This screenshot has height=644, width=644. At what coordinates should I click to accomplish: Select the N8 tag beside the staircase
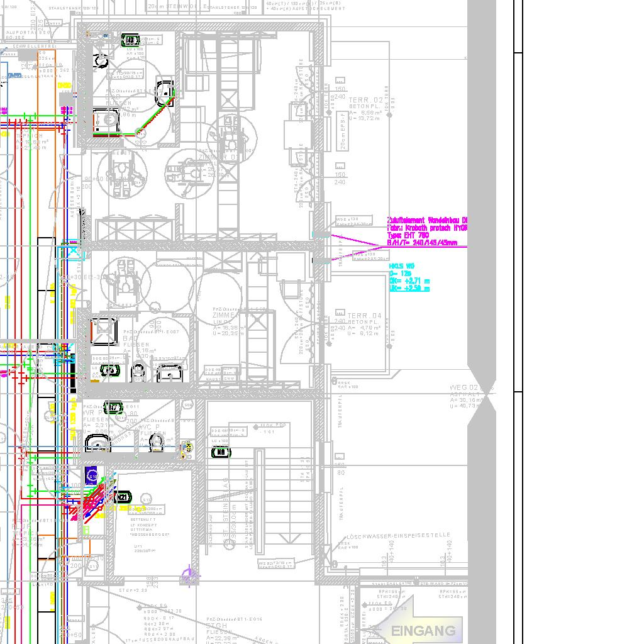tap(221, 452)
